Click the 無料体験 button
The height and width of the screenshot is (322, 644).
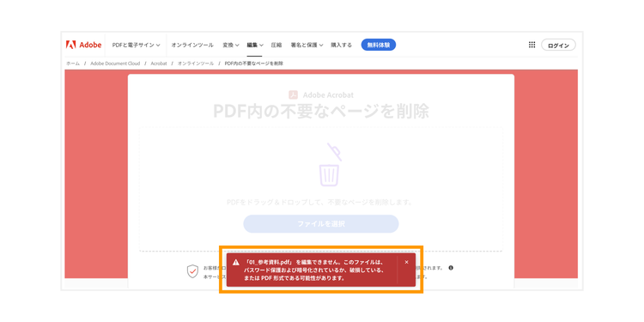click(x=379, y=45)
